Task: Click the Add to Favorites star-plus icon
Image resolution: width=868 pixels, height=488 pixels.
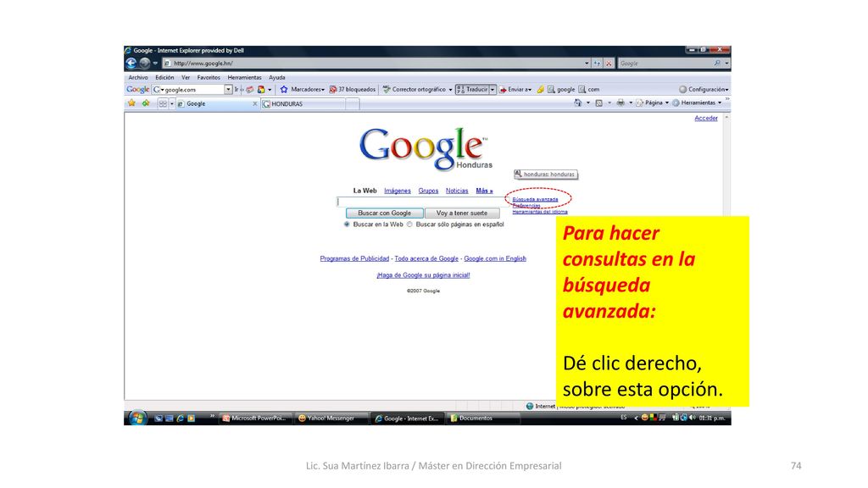Action: [146, 103]
